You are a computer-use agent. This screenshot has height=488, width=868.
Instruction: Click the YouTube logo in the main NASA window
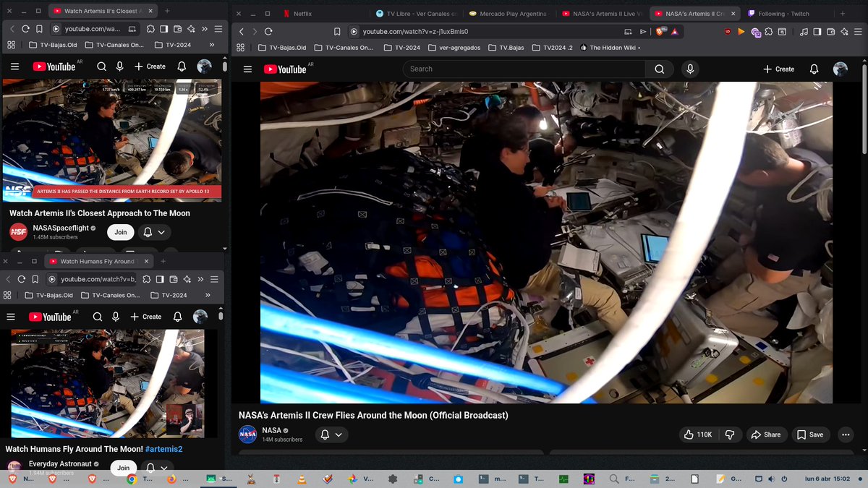coord(285,69)
